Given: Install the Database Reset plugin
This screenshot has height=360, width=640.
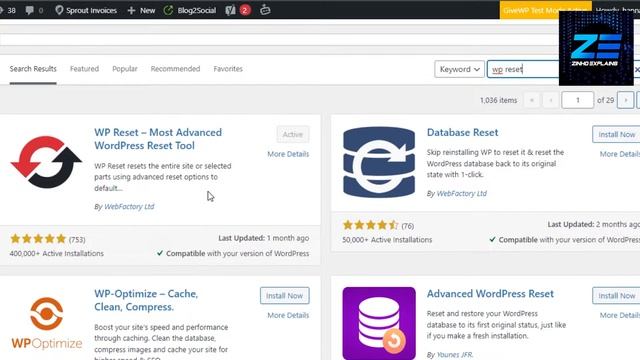Looking at the screenshot, I should point(616,134).
